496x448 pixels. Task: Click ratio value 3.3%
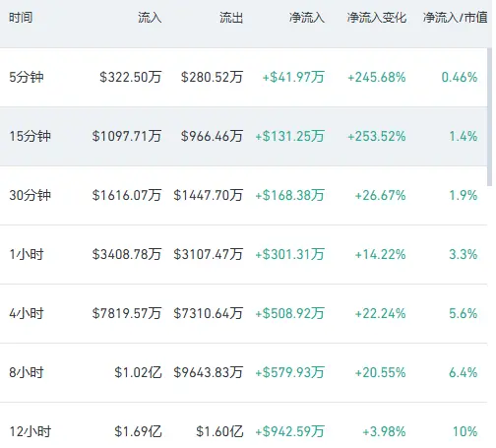[x=464, y=254]
